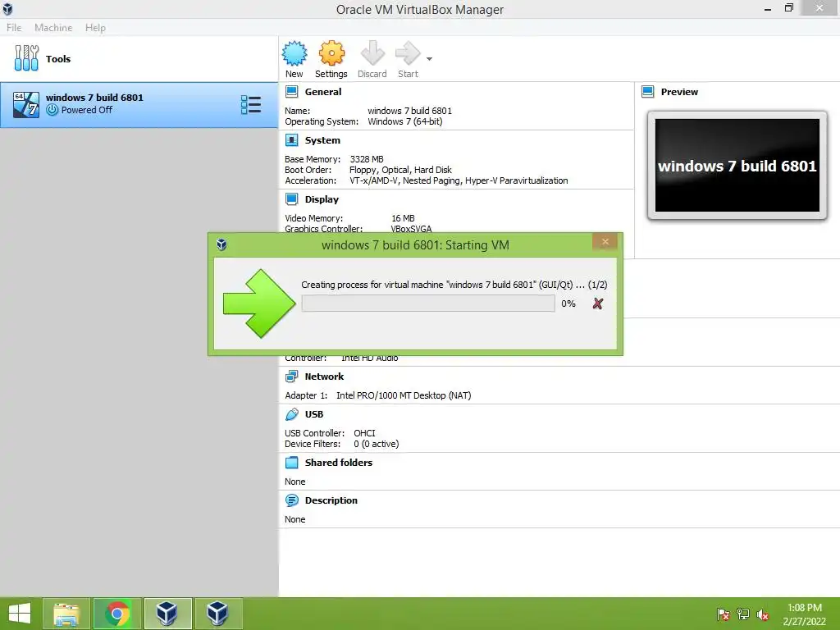The height and width of the screenshot is (630, 840).
Task: Click the USB section icon
Action: click(x=291, y=414)
